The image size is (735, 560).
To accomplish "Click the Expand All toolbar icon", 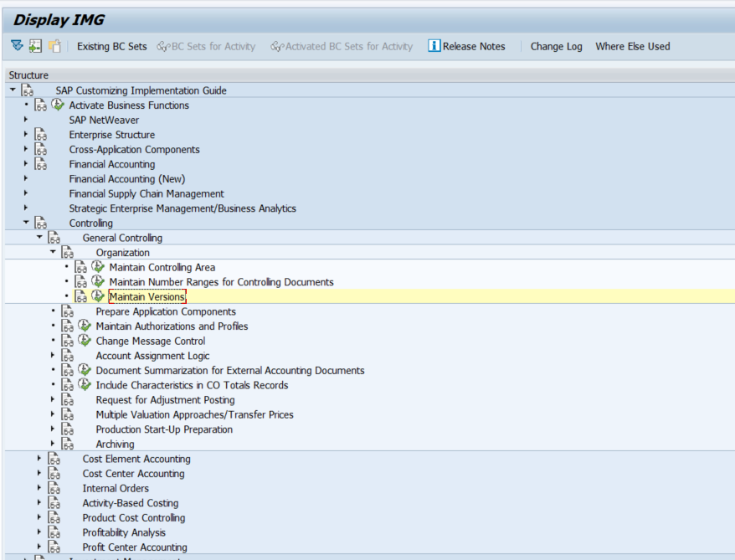I will click(x=17, y=46).
